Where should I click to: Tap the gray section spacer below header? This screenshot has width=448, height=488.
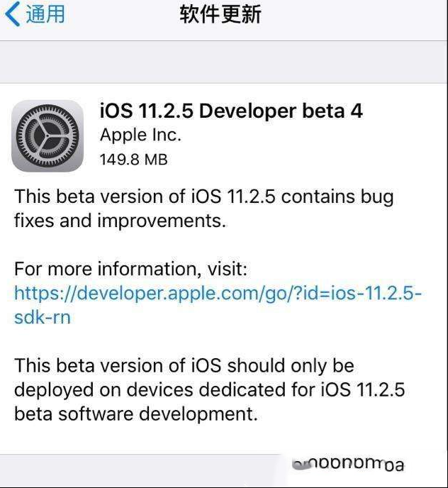pyautogui.click(x=224, y=62)
